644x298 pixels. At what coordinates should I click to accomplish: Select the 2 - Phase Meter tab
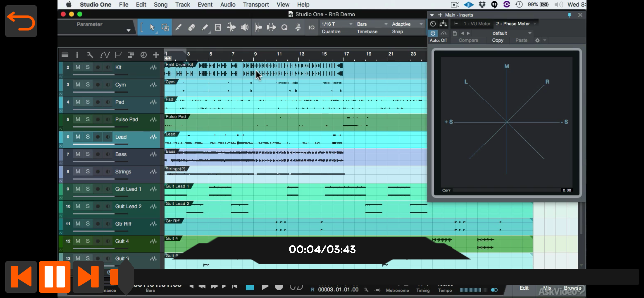point(513,24)
